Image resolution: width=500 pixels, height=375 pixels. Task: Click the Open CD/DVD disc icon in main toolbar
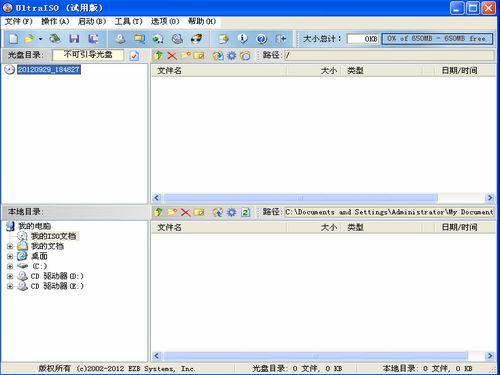[55, 39]
